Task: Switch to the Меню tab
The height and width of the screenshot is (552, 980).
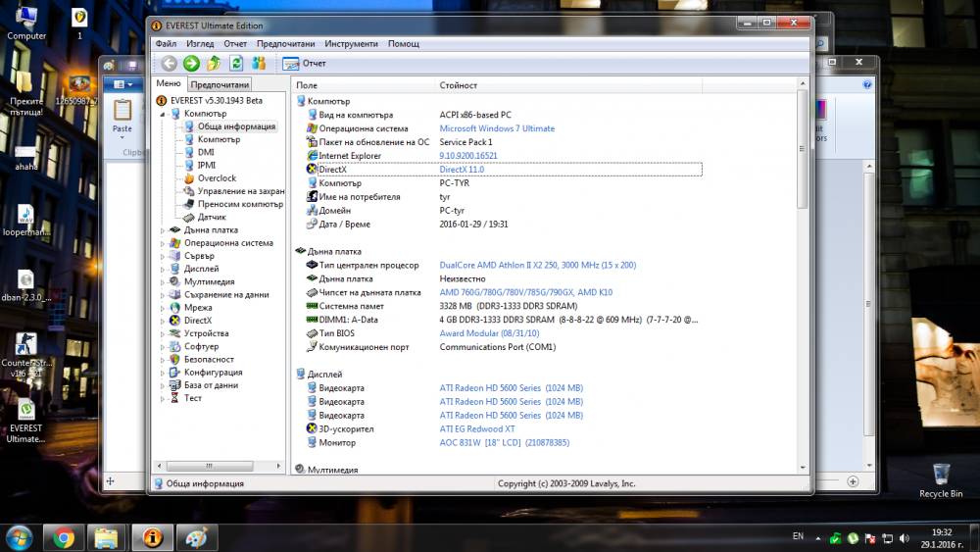Action: tap(169, 83)
